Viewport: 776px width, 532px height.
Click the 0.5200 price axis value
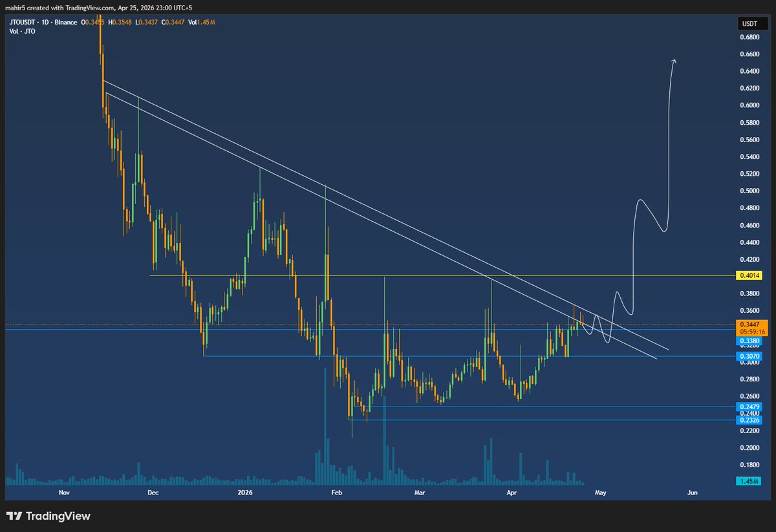[749, 175]
